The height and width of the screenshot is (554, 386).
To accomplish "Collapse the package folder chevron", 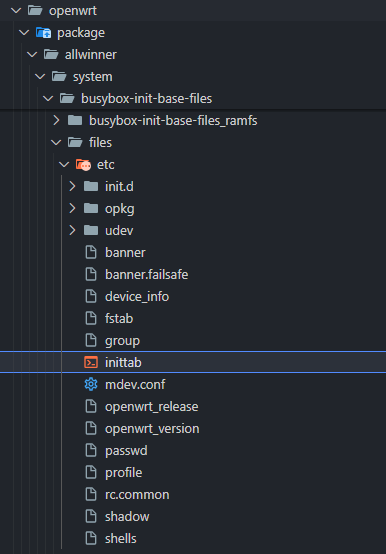I will tap(24, 33).
